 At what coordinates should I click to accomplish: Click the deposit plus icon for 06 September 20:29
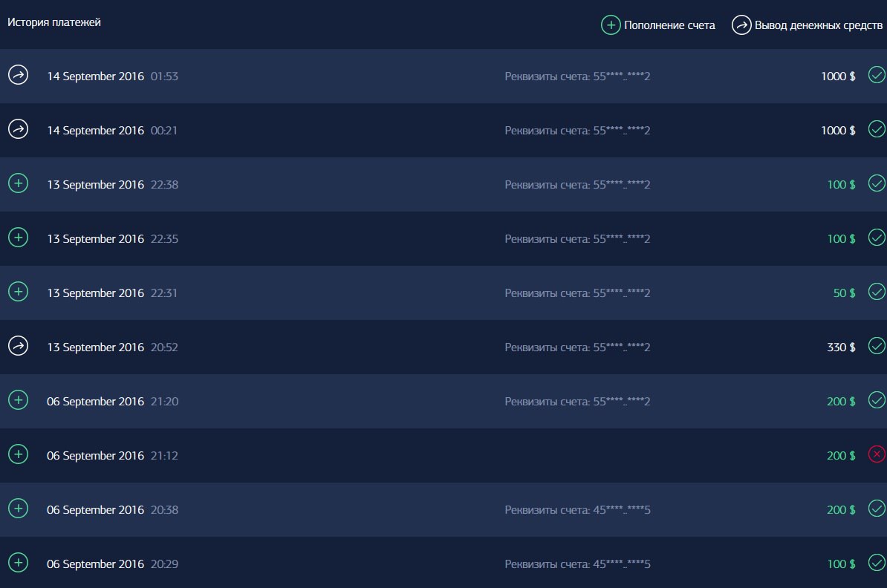click(x=18, y=563)
